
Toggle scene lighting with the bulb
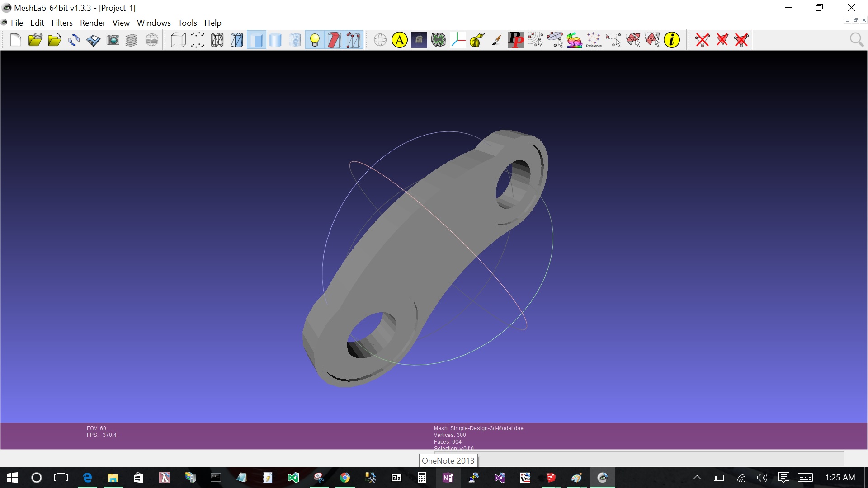pyautogui.click(x=315, y=40)
